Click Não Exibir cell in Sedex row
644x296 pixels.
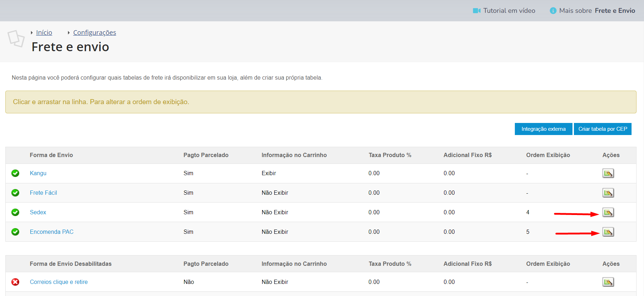coord(275,212)
